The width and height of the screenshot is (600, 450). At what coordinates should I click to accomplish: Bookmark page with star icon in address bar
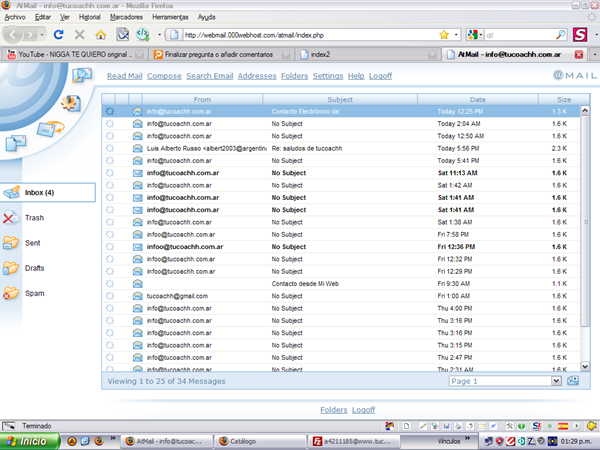click(x=443, y=34)
